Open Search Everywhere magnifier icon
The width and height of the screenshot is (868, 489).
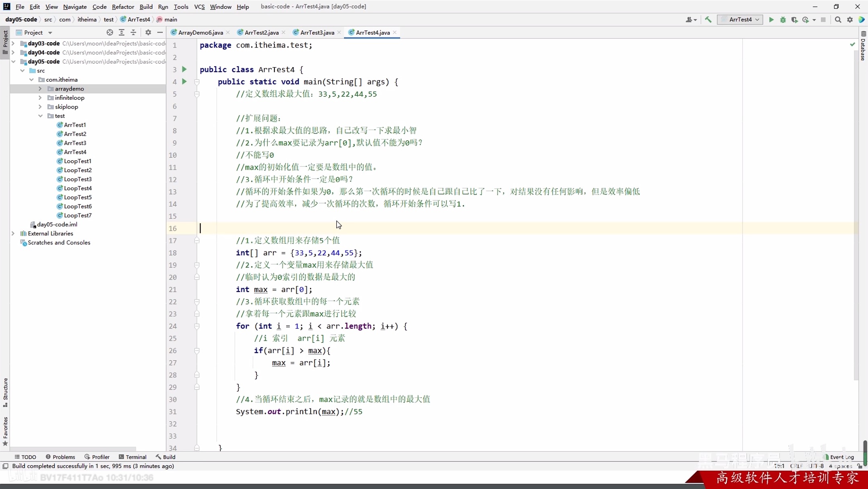point(838,19)
